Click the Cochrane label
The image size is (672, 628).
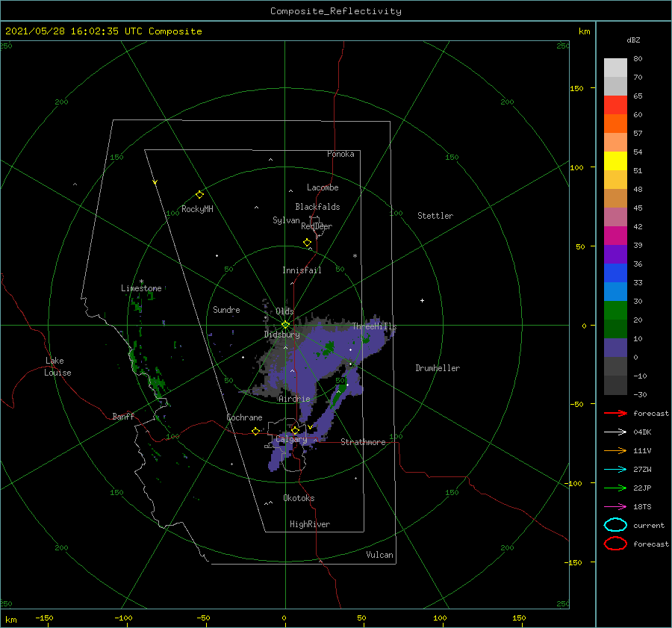coord(244,417)
